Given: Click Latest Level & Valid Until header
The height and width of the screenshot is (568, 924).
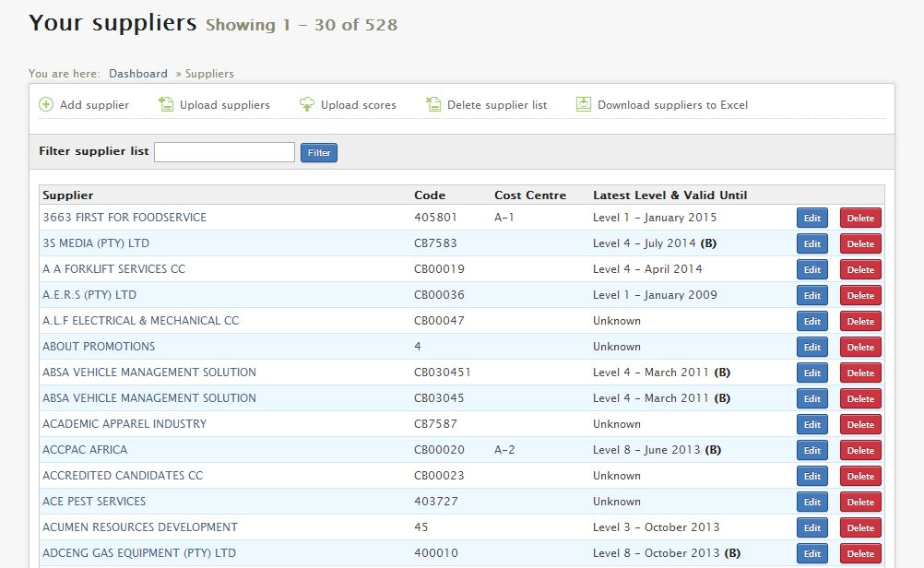Looking at the screenshot, I should [670, 195].
